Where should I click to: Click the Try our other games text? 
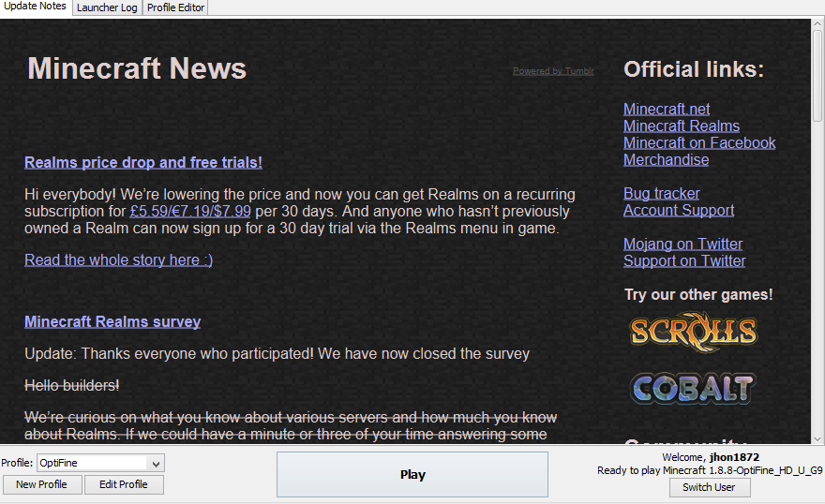point(698,294)
